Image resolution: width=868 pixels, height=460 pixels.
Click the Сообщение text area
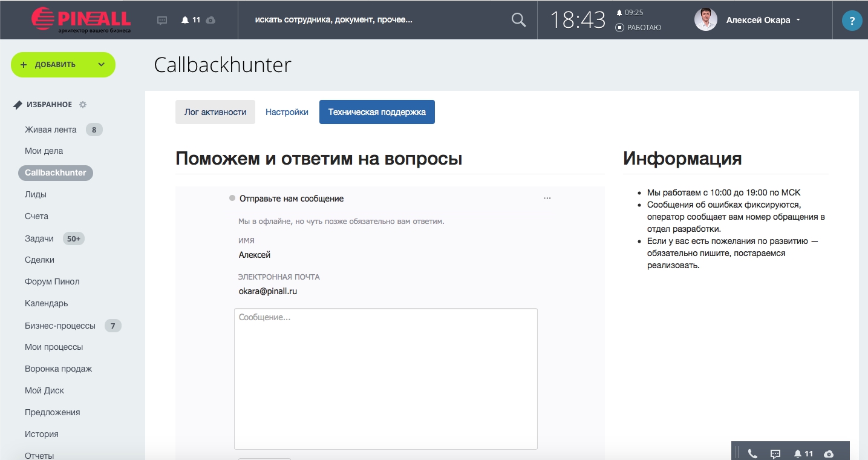coord(385,378)
